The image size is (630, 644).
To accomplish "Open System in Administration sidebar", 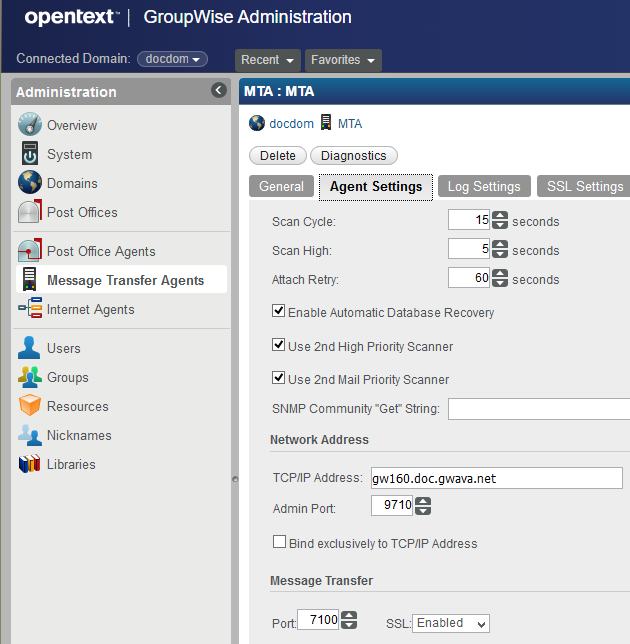I will click(69, 154).
